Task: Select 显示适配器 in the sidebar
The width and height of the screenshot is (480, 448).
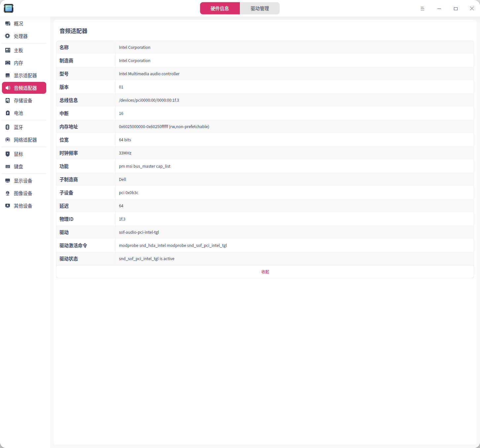Action: [24, 75]
